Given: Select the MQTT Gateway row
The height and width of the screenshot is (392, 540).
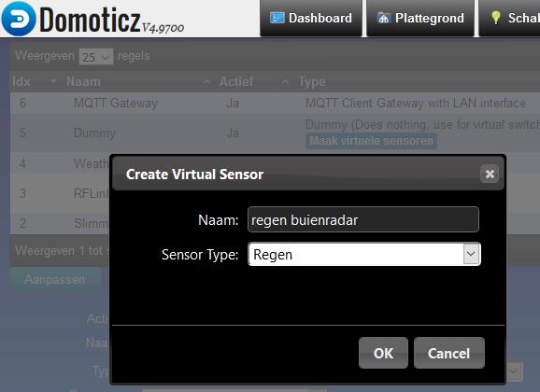Looking at the screenshot, I should tap(275, 103).
